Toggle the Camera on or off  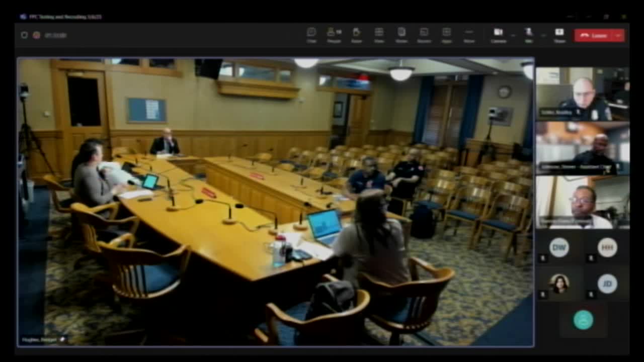(498, 35)
